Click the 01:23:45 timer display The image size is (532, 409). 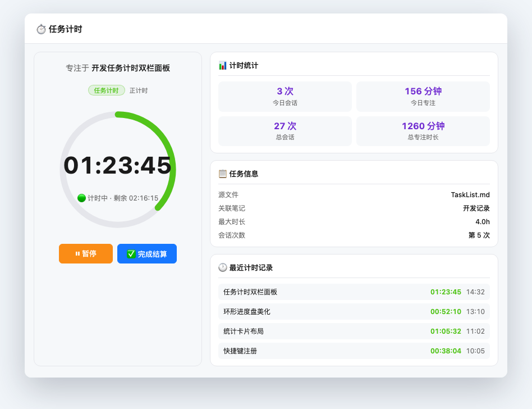pyautogui.click(x=117, y=165)
